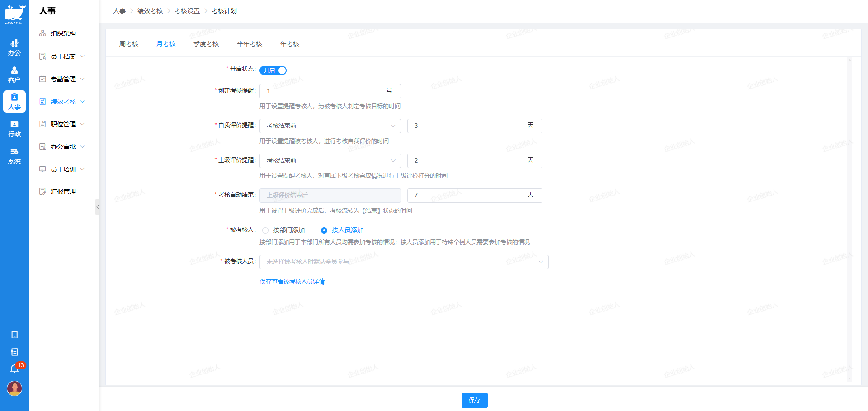Open the 上级评价提醒 timing dropdown

[330, 160]
